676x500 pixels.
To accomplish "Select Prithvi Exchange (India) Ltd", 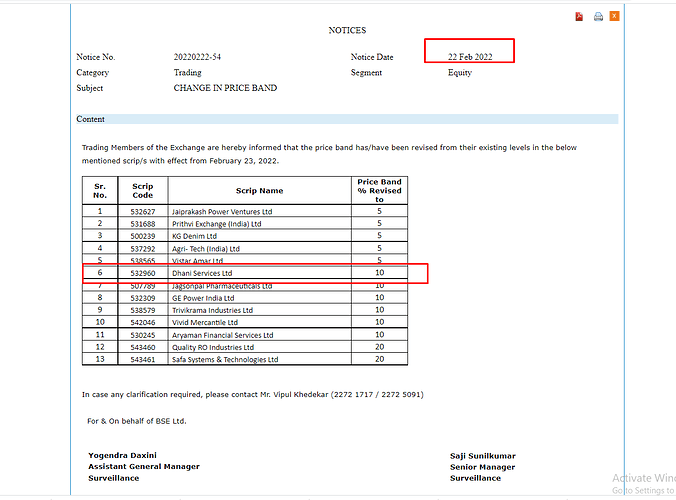I will tap(216, 224).
